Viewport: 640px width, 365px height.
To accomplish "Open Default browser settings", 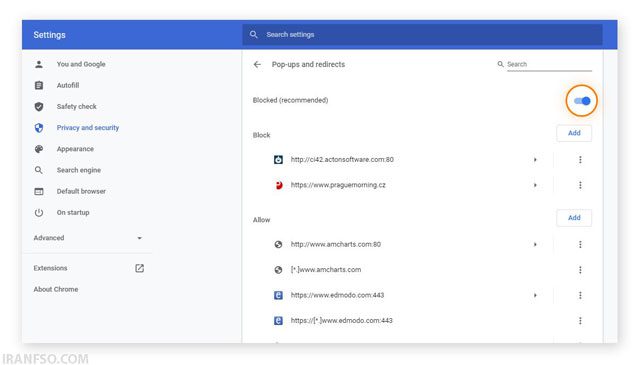I will point(81,191).
